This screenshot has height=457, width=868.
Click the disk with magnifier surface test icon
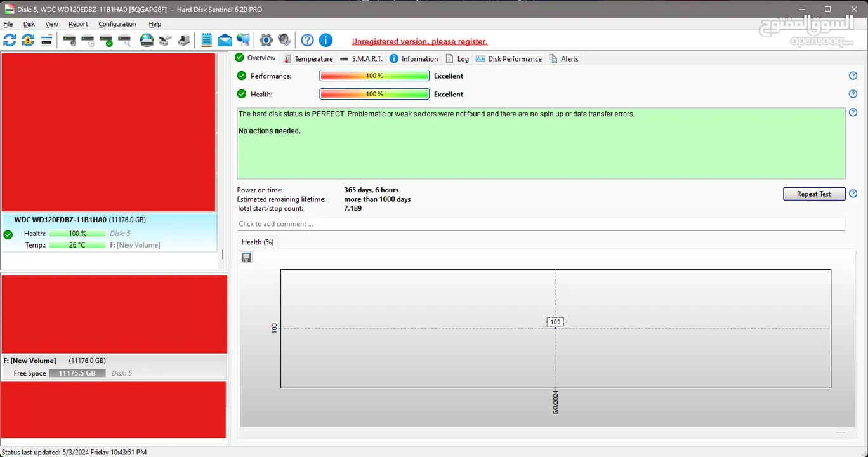125,41
